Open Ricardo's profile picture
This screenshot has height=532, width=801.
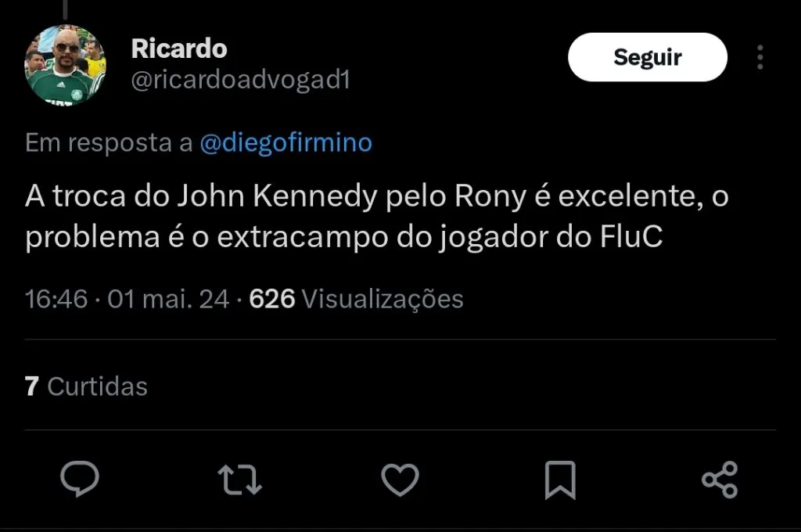tap(66, 65)
